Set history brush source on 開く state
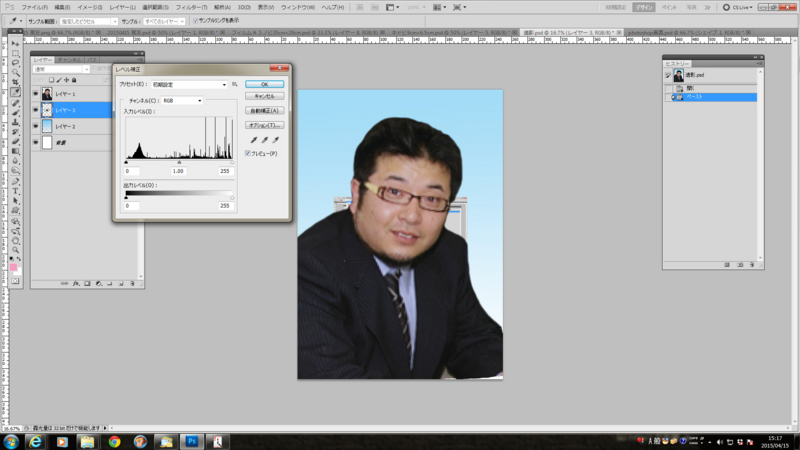This screenshot has width=800, height=450. [x=668, y=88]
